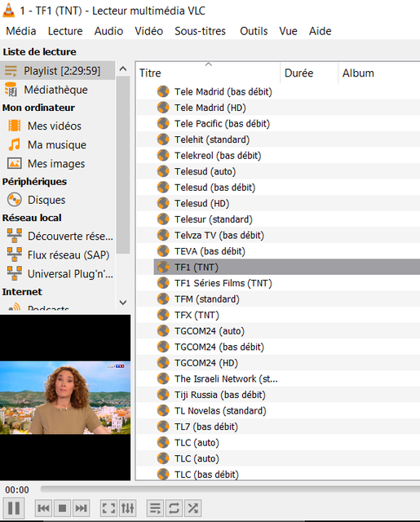The width and height of the screenshot is (420, 522).
Task: Open Ma musique folder
Action: 58,145
